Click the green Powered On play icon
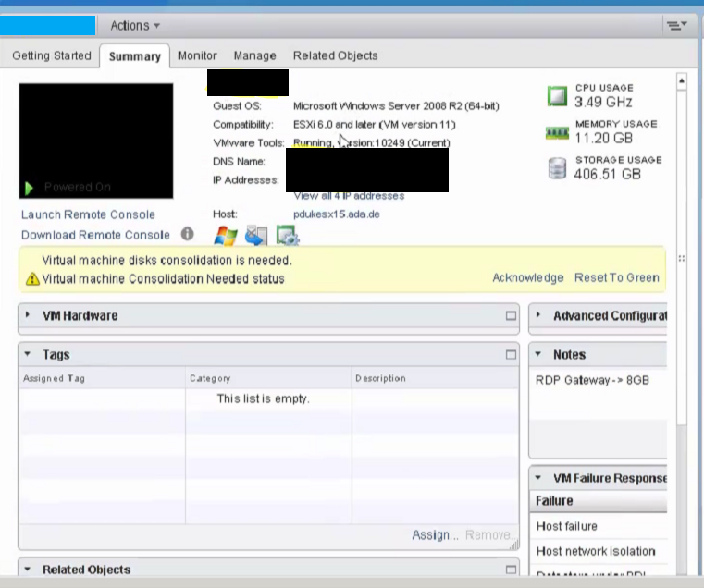The image size is (704, 588). tap(30, 188)
